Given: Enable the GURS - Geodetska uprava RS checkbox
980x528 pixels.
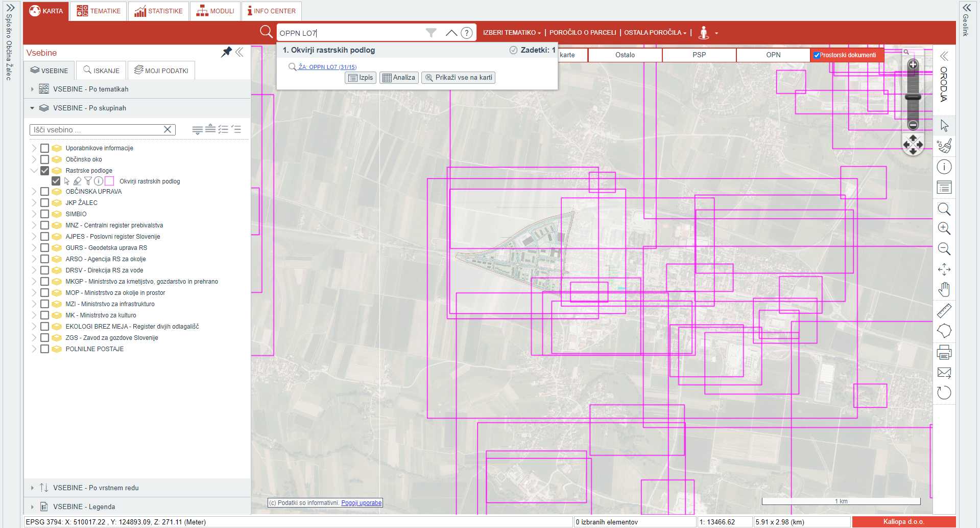Looking at the screenshot, I should [x=45, y=248].
